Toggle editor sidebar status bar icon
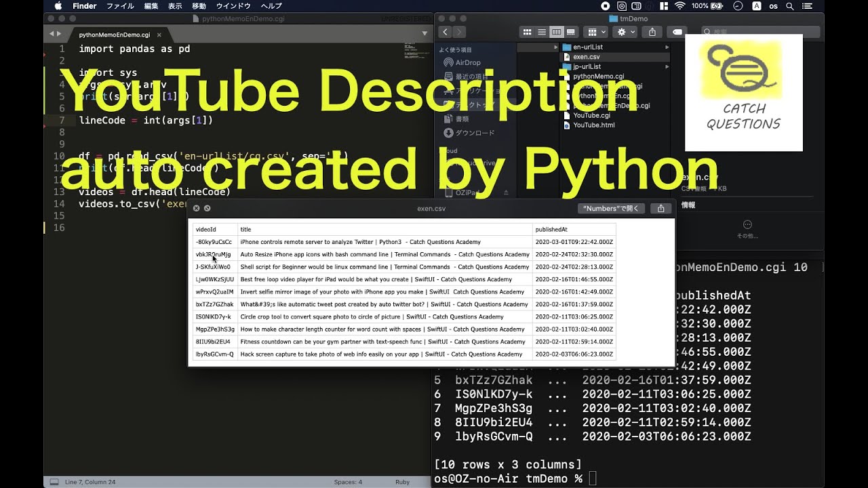The image size is (868, 488). [x=54, y=482]
